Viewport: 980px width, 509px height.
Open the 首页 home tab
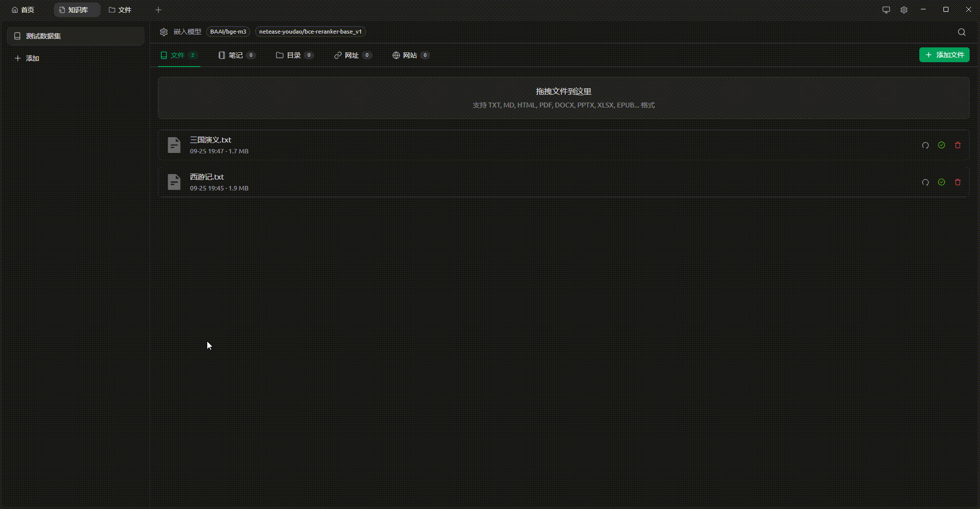click(x=23, y=10)
